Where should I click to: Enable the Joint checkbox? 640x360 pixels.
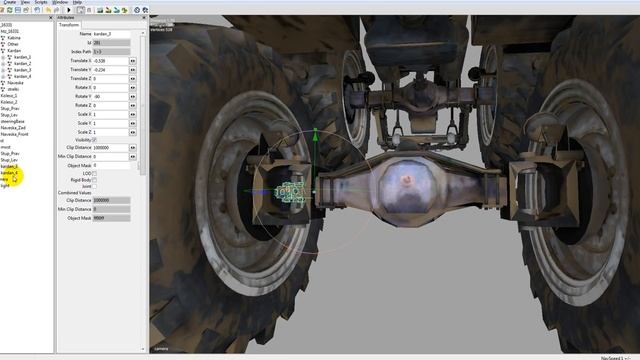(94, 187)
